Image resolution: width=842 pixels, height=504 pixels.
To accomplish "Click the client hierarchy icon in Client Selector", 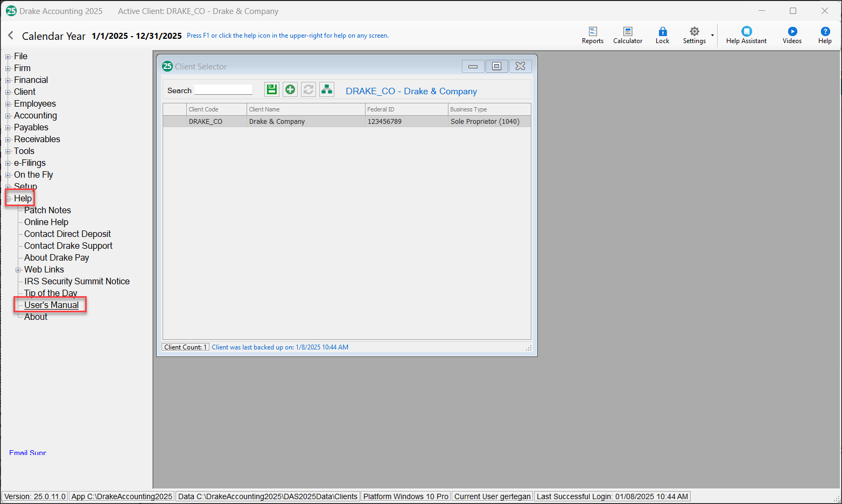I will (x=326, y=89).
